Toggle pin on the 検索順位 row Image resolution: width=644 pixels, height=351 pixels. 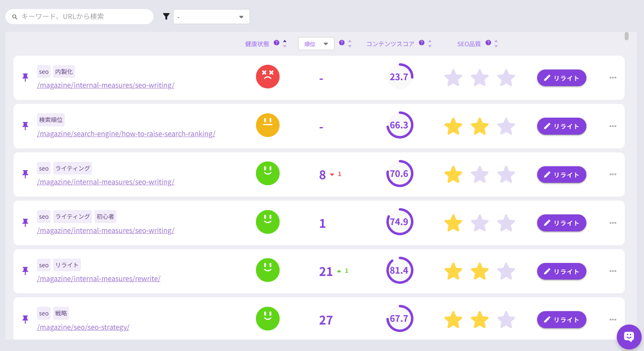click(25, 126)
